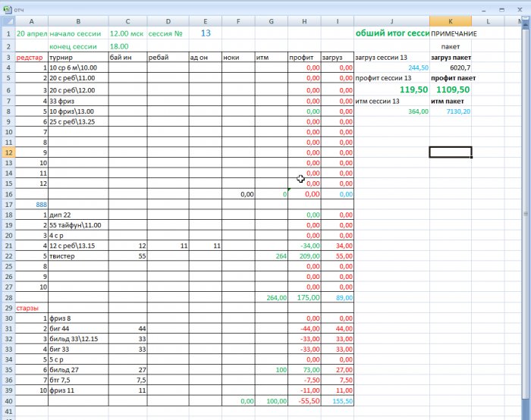Click 'итм' column header cell
The height and width of the screenshot is (420, 531).
272,58
